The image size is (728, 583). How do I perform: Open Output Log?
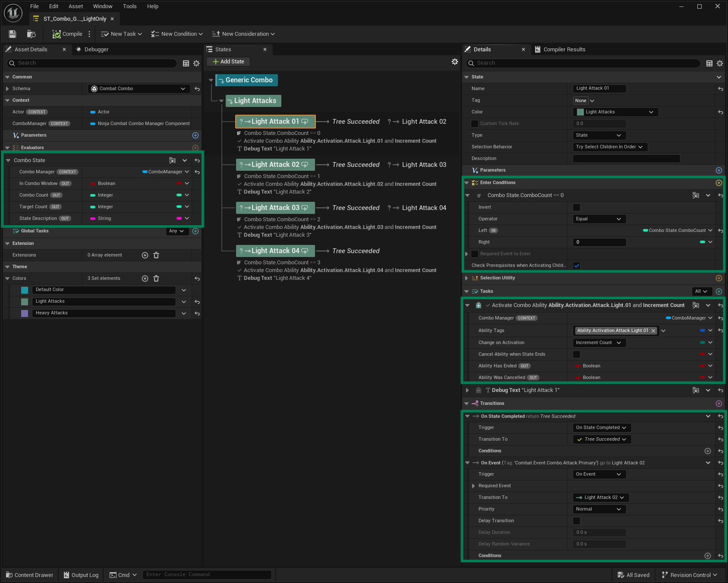[81, 575]
